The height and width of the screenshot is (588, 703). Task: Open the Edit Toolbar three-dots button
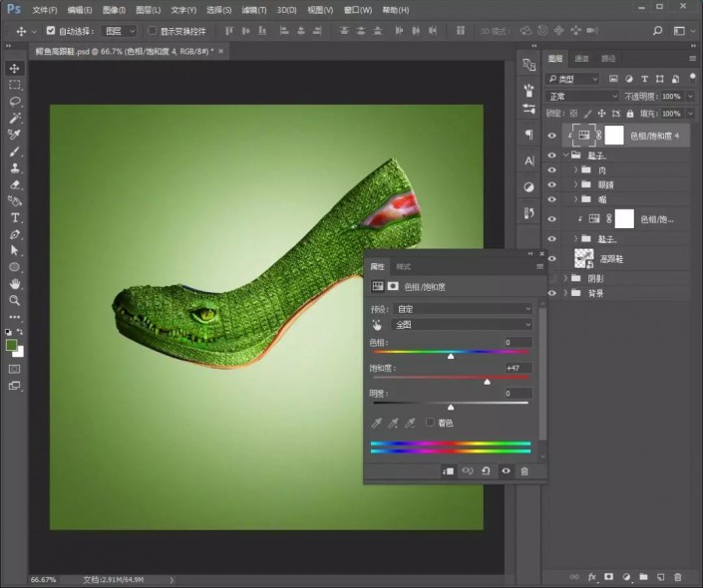click(14, 317)
